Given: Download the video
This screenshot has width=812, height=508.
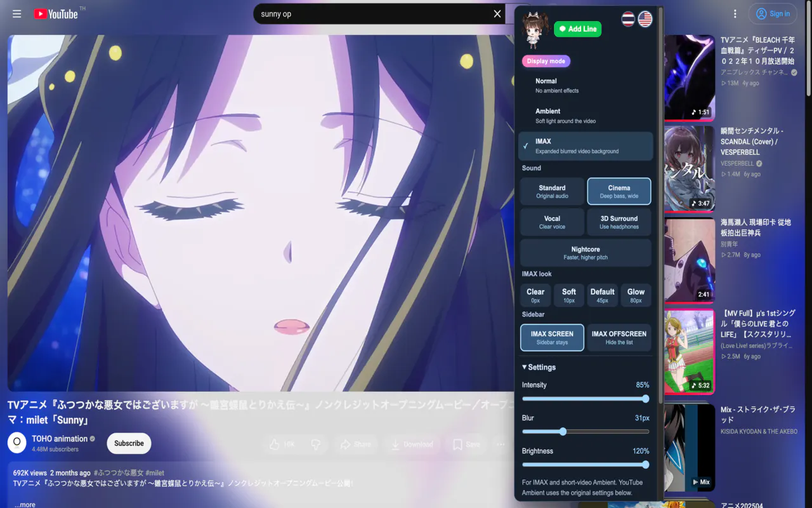Looking at the screenshot, I should [x=412, y=444].
